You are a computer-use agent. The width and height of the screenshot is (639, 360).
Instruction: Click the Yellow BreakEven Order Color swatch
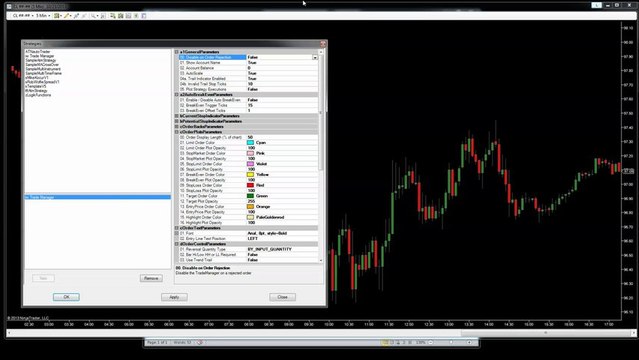pos(250,174)
